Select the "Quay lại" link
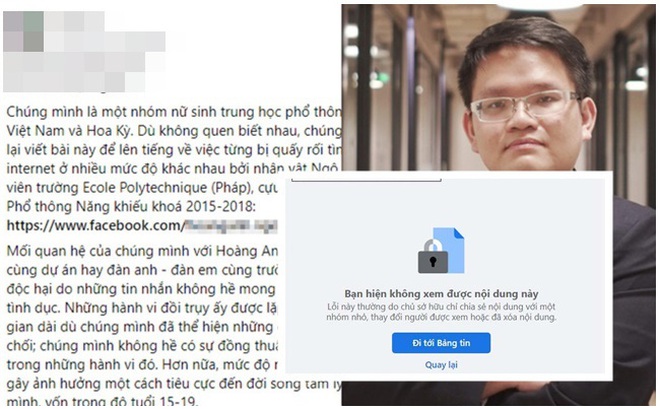 (441, 365)
